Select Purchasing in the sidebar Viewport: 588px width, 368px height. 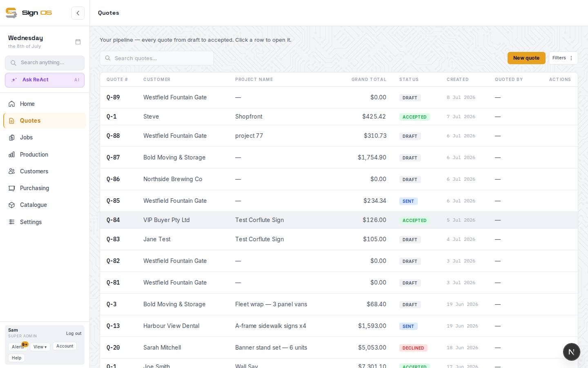[x=45, y=188]
